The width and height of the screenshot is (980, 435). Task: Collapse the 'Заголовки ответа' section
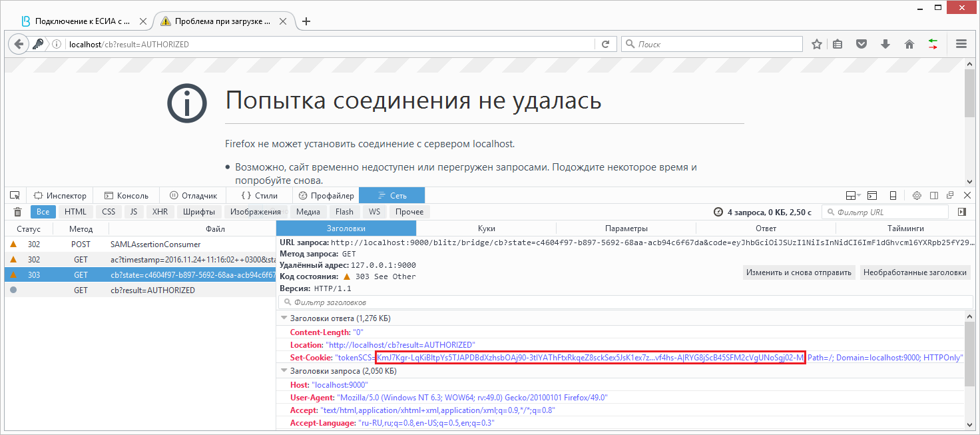(x=284, y=318)
